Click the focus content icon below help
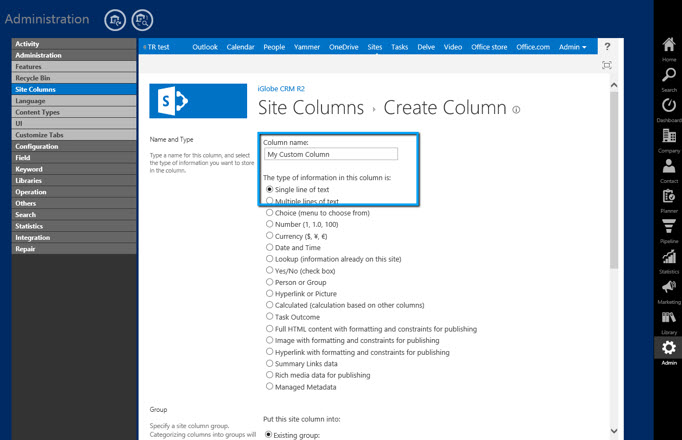The height and width of the screenshot is (440, 682). point(607,65)
